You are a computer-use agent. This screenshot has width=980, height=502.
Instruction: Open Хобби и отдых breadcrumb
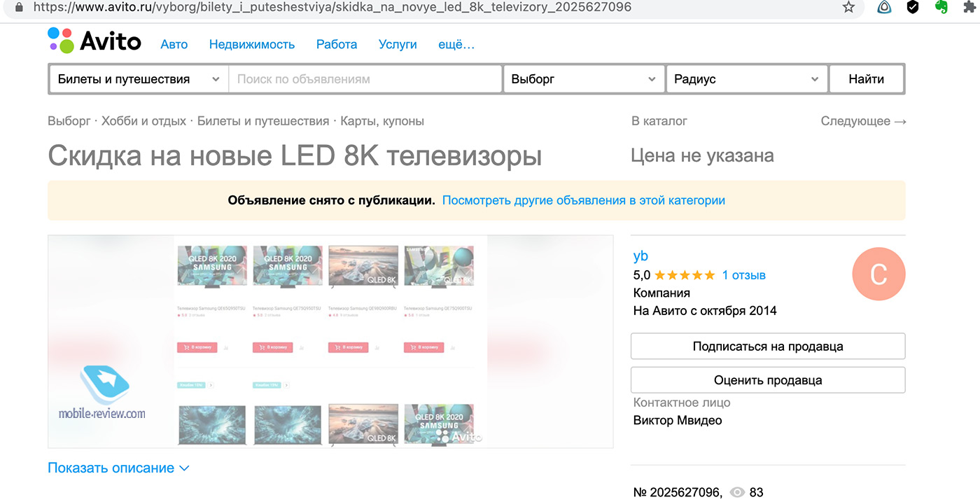pyautogui.click(x=143, y=121)
